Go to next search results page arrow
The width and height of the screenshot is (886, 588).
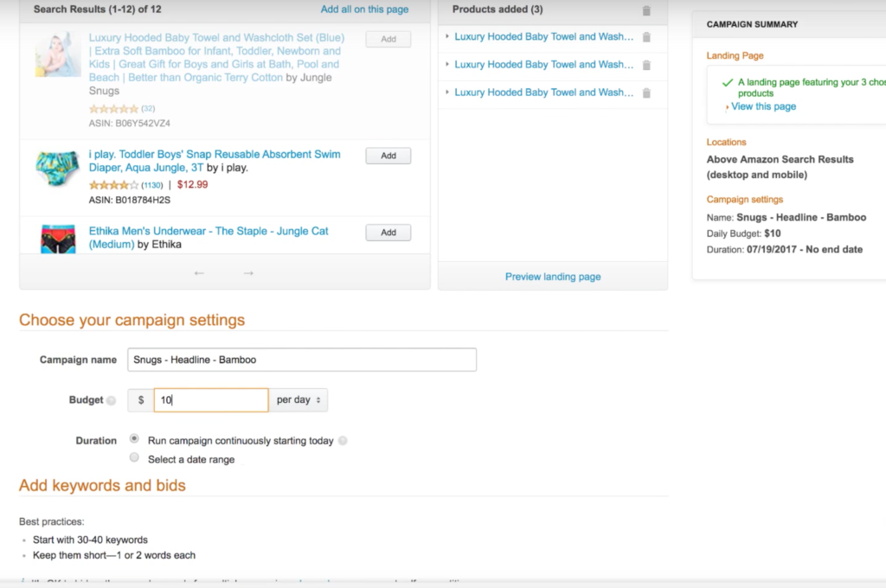pos(248,273)
